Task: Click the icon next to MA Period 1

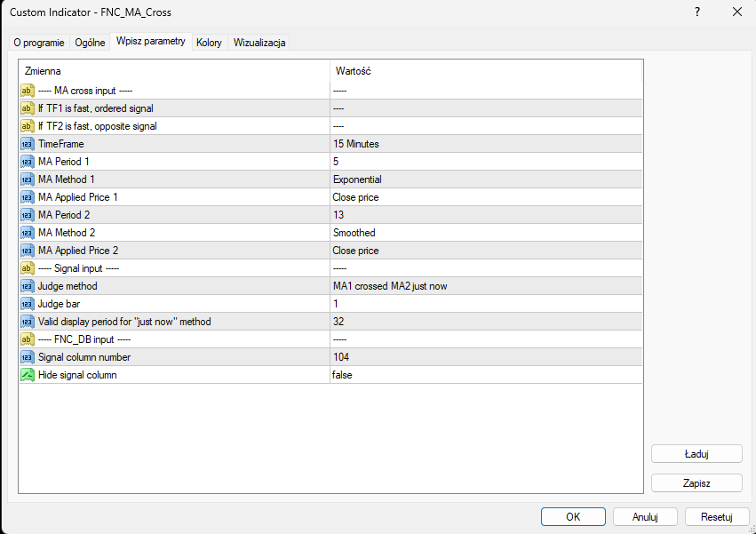Action: (x=27, y=162)
